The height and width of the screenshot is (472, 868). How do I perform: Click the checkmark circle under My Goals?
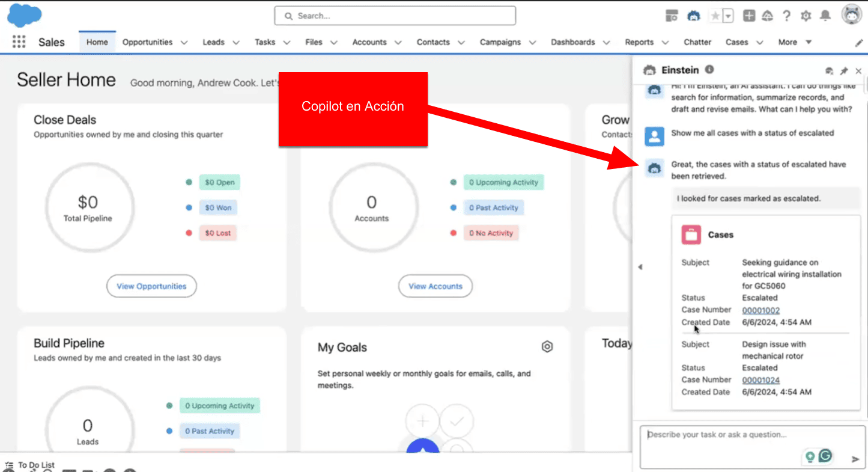(457, 421)
